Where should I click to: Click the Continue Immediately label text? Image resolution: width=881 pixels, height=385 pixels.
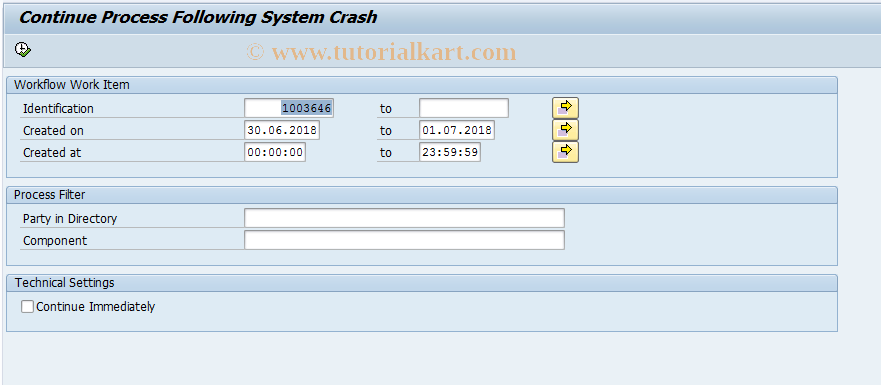point(96,307)
